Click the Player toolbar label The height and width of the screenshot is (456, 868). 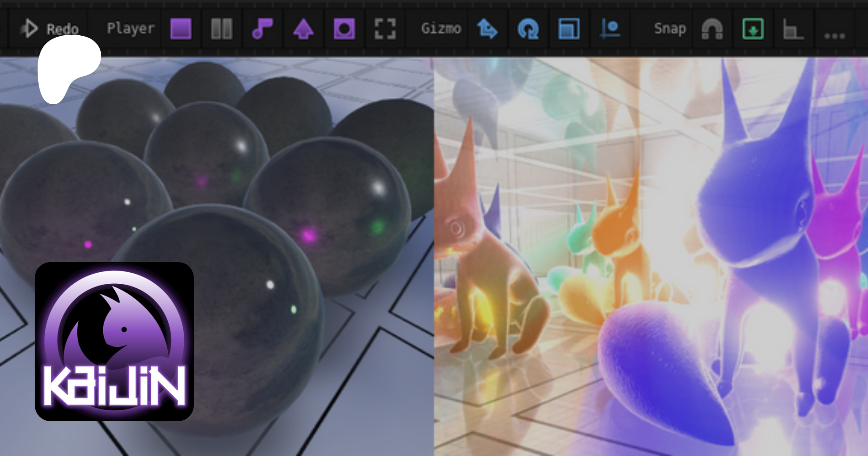[x=130, y=28]
